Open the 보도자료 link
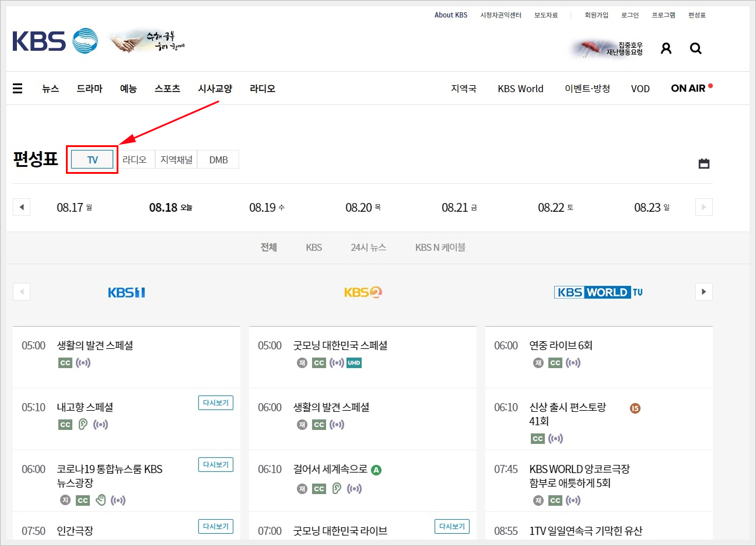The width and height of the screenshot is (756, 546). (x=546, y=15)
